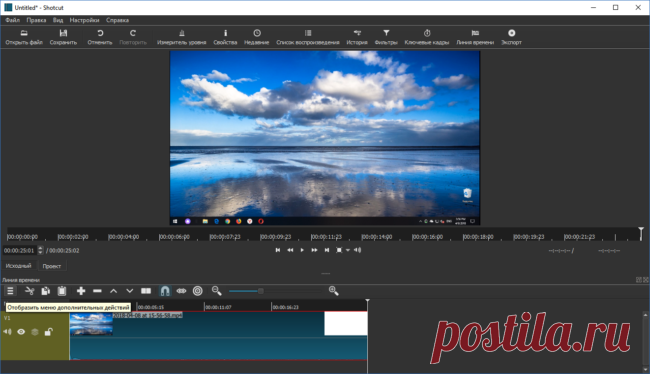Zoom out the timeline
650x374 pixels.
click(216, 291)
